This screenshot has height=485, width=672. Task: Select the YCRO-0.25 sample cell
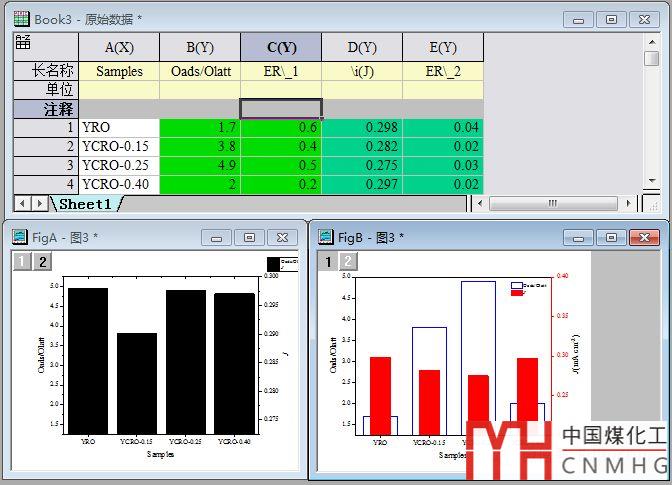[x=118, y=165]
